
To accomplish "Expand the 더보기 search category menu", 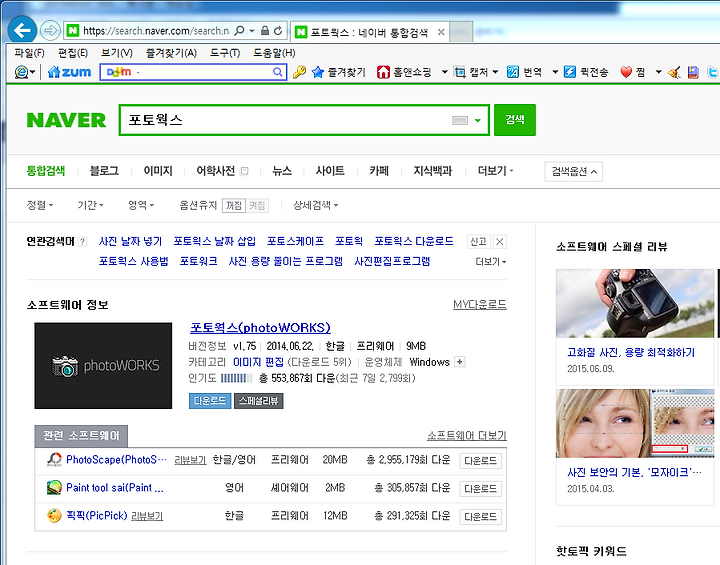I will [x=495, y=171].
